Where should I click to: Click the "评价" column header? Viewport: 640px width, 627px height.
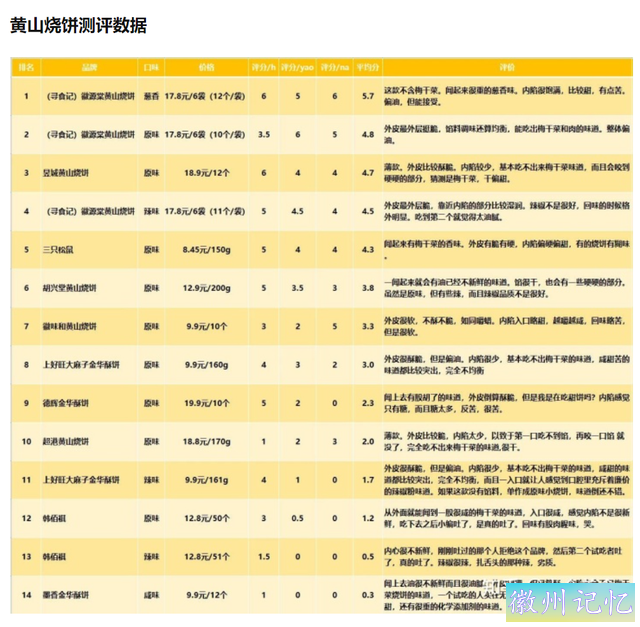point(507,67)
